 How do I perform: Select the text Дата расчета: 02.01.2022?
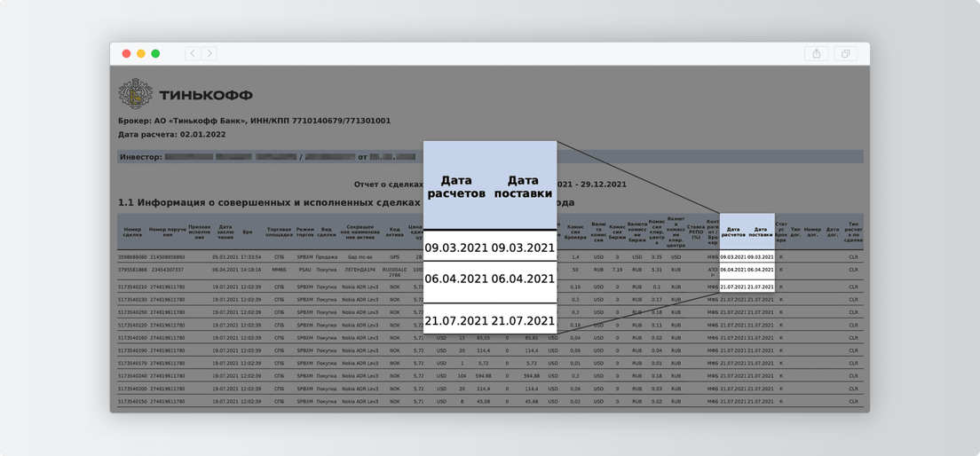172,134
